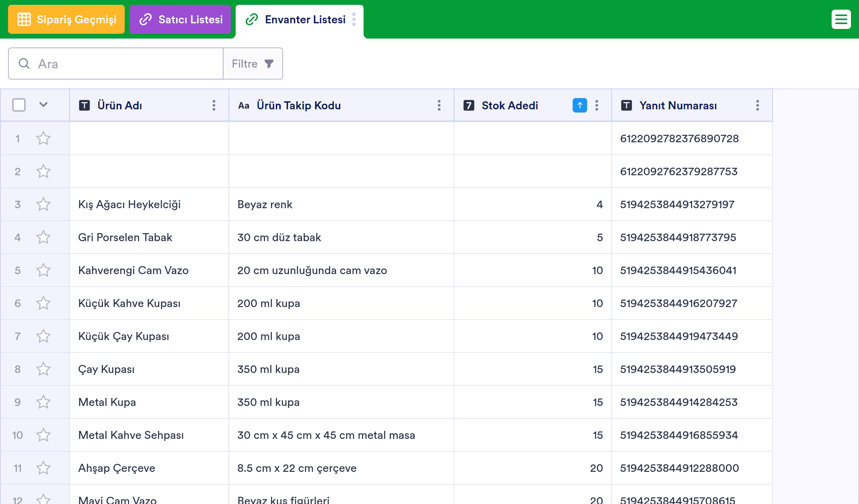Viewport: 859px width, 504px height.
Task: Open Envanter Listesi tab options dots
Action: coord(354,19)
